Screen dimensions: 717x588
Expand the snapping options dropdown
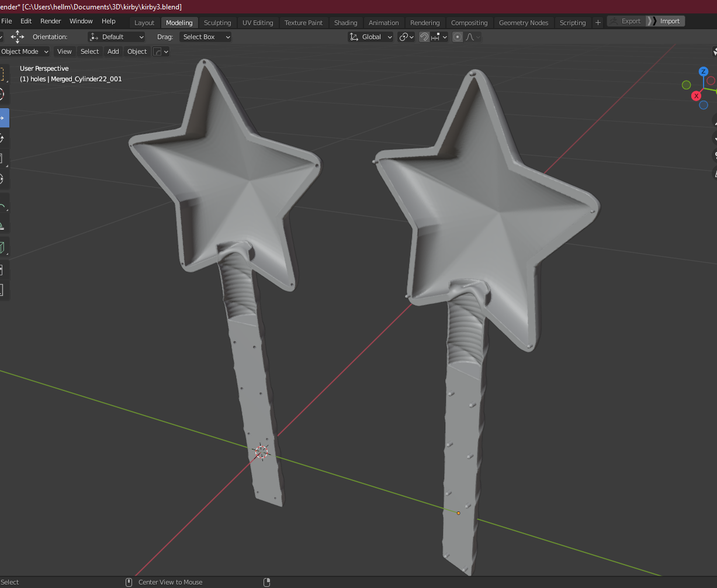[440, 37]
